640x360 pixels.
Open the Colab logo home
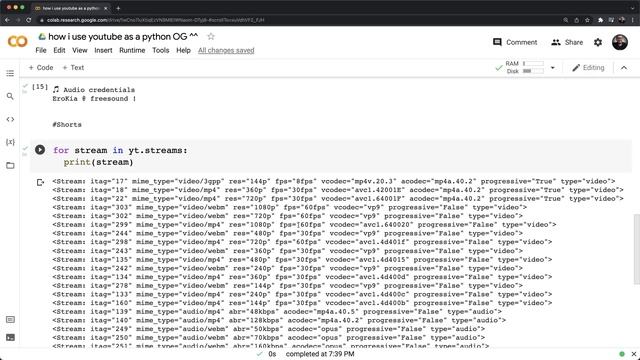pyautogui.click(x=18, y=42)
